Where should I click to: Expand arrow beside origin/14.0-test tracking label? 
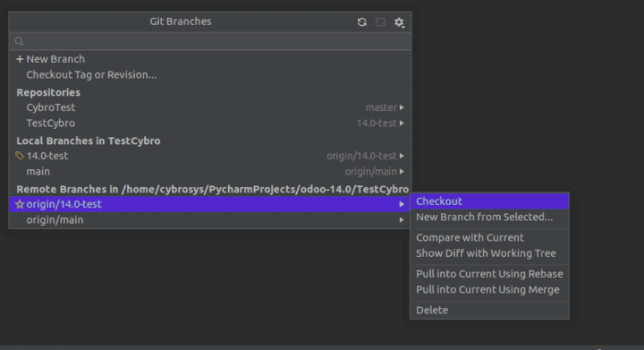[402, 156]
